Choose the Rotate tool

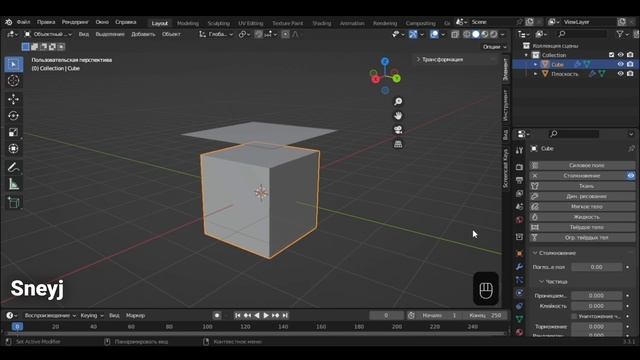(x=13, y=116)
